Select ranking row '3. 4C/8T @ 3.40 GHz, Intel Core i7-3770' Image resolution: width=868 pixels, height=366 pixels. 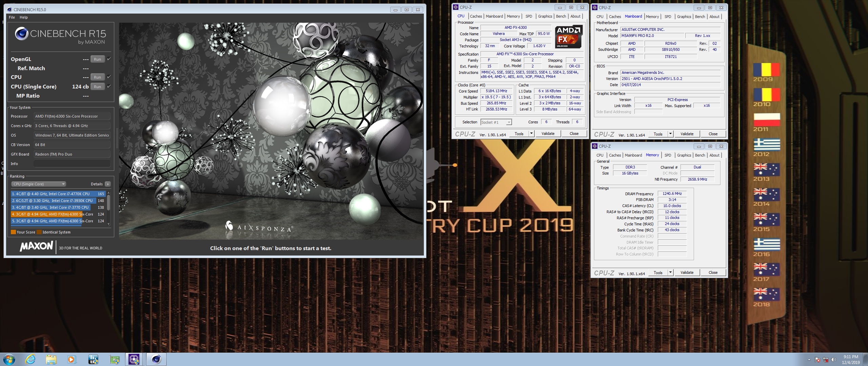[x=58, y=207]
